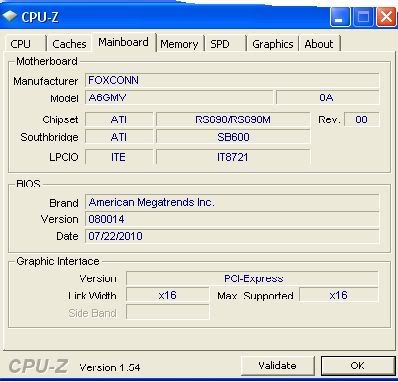The height and width of the screenshot is (382, 398).
Task: Minimize the CPU-Z window
Action: 339,17
